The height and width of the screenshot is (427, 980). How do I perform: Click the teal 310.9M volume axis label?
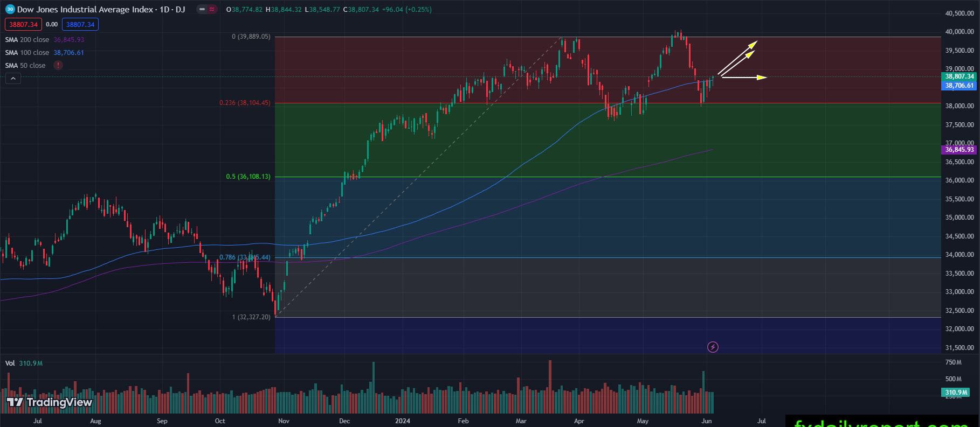click(x=956, y=393)
